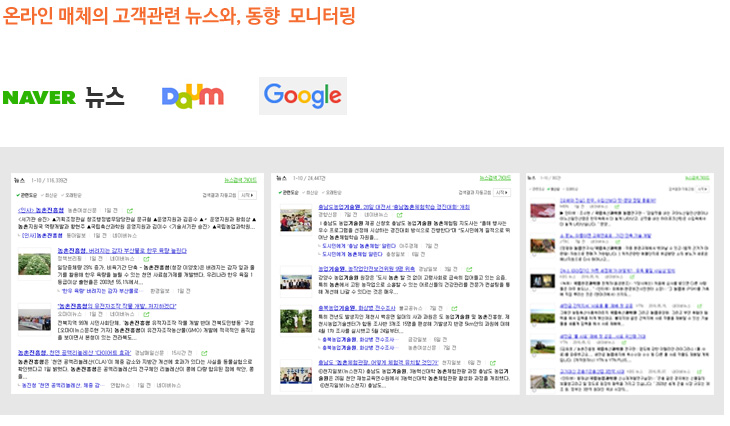Screen dimensions: 730x426
Task: Open new-window icon beside 농촌체험관광 현지일보 headline
Action: pos(493,363)
